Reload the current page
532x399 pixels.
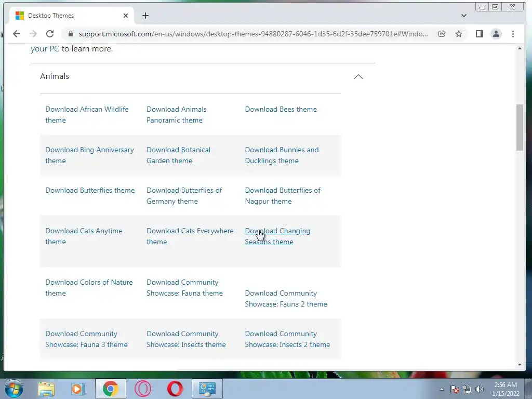coord(50,34)
